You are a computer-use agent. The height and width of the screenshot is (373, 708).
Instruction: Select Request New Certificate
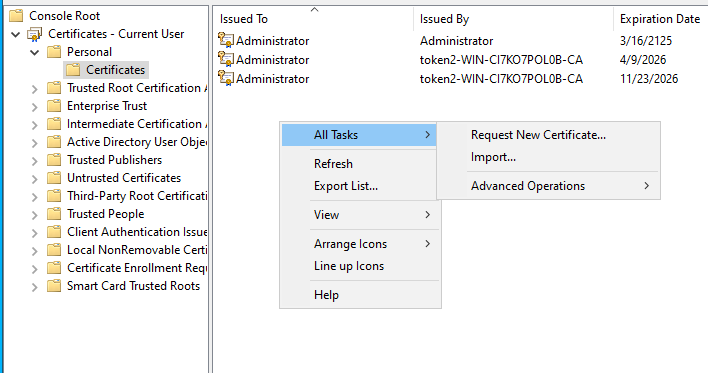coord(548,135)
